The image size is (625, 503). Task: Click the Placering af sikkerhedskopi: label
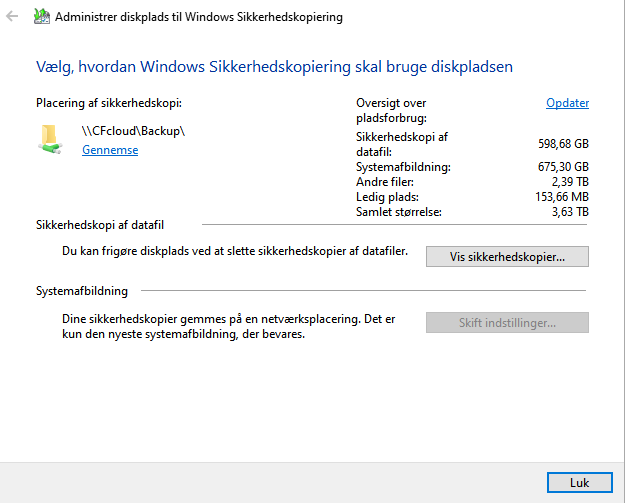tap(109, 103)
